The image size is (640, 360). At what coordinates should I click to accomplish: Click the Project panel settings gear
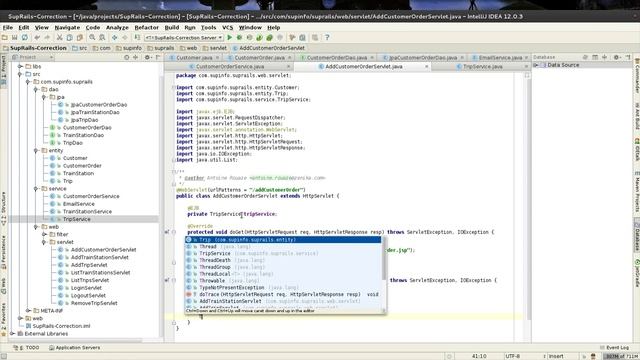(x=147, y=58)
